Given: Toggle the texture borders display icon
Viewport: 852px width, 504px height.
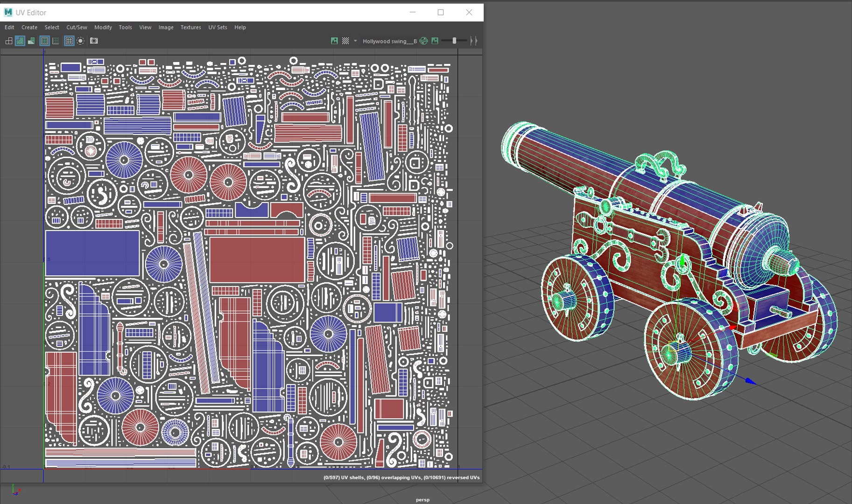Looking at the screenshot, I should pyautogui.click(x=44, y=41).
